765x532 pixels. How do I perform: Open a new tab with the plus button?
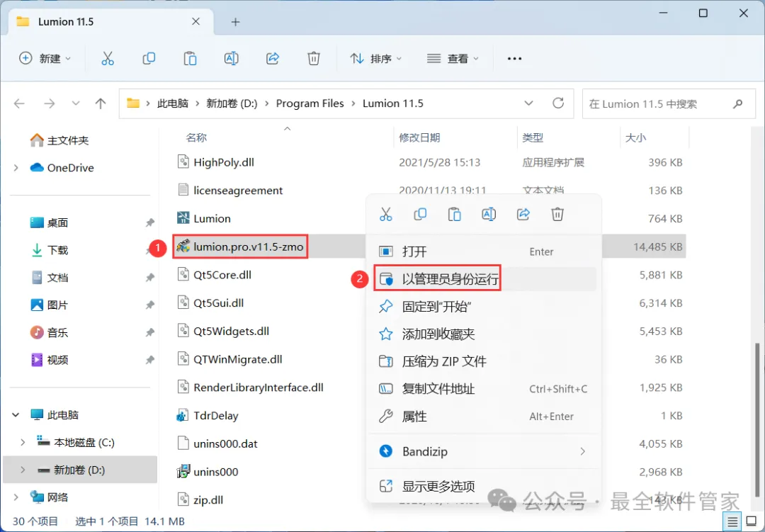[235, 22]
